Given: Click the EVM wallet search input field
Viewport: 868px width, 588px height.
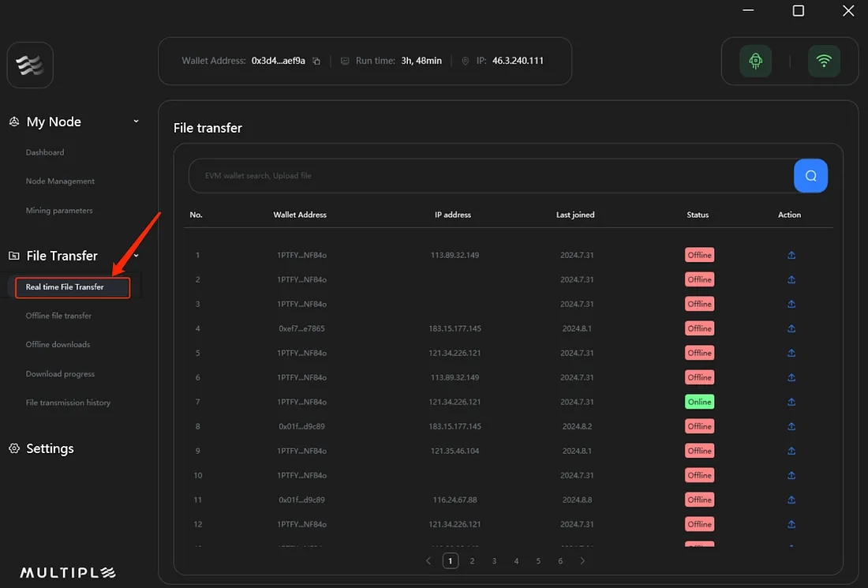Looking at the screenshot, I should [x=489, y=176].
